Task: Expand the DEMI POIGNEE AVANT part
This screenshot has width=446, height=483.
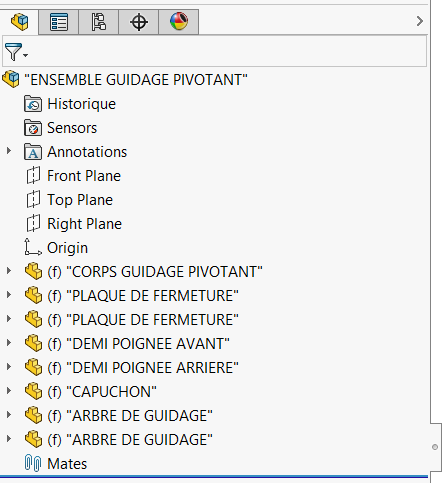Action: tap(9, 343)
